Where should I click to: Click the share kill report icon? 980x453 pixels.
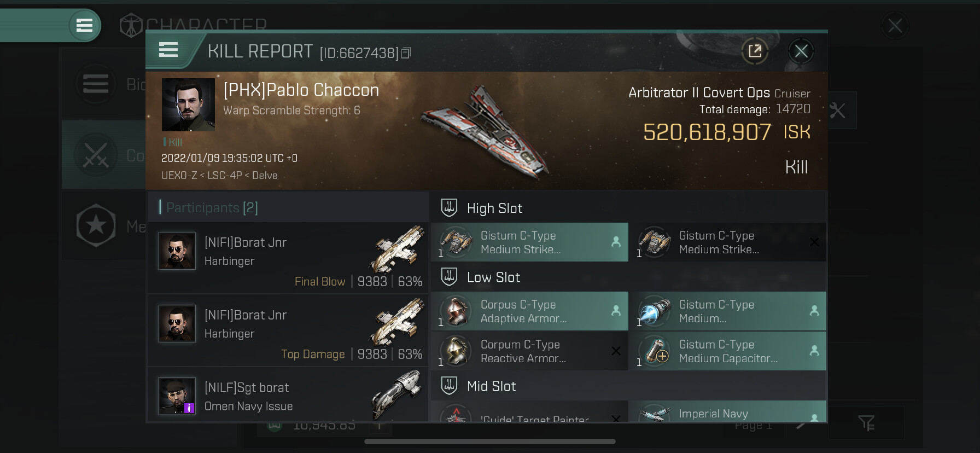[x=755, y=51]
